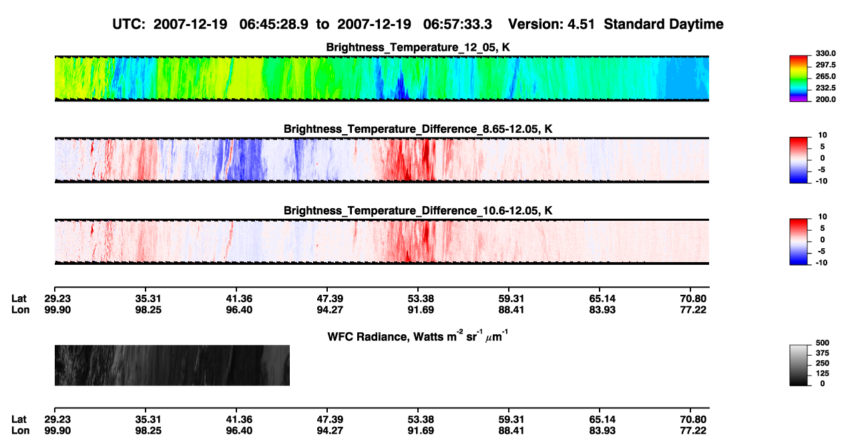868x445 pixels.
Task: Select the 8.65-12.05 temperature difference image strip
Action: (381, 160)
